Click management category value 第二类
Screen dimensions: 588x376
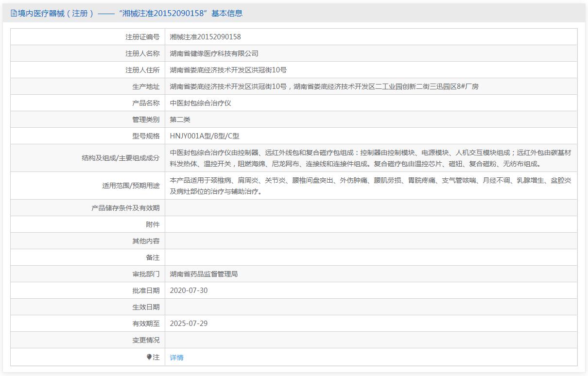[x=180, y=120]
